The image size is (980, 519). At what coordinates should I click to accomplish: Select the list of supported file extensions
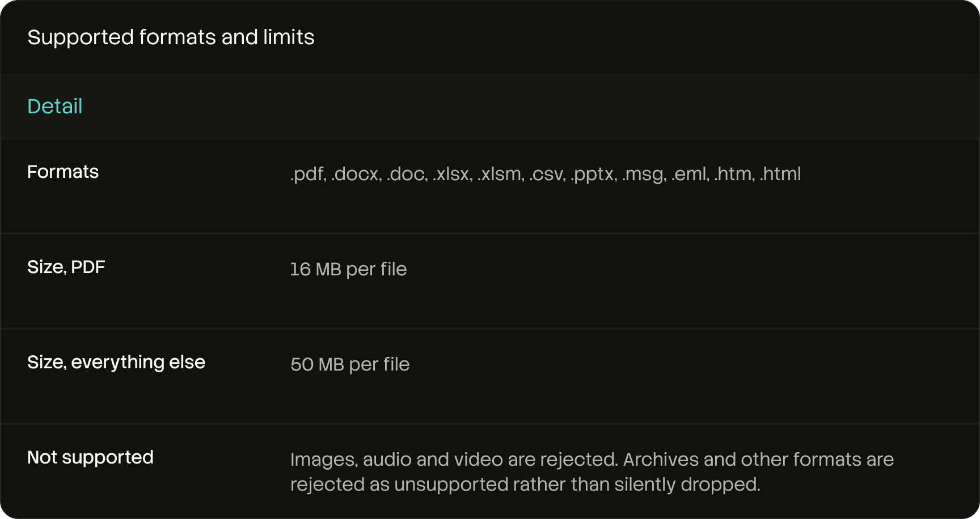pyautogui.click(x=546, y=174)
